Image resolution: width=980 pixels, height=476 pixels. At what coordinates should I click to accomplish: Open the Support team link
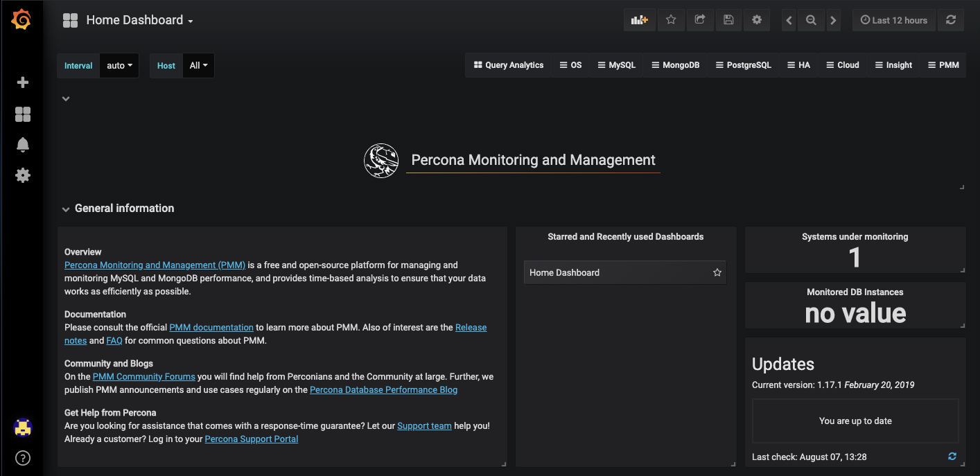tap(424, 426)
